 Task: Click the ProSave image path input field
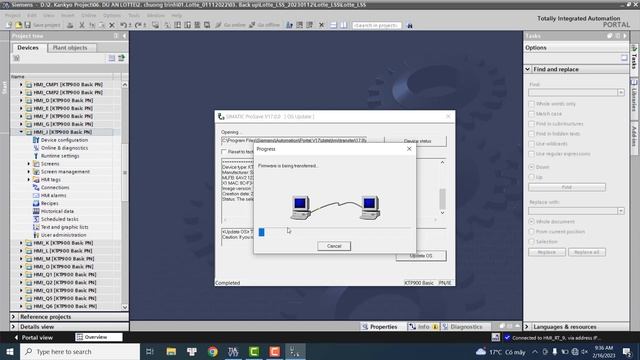click(x=294, y=140)
